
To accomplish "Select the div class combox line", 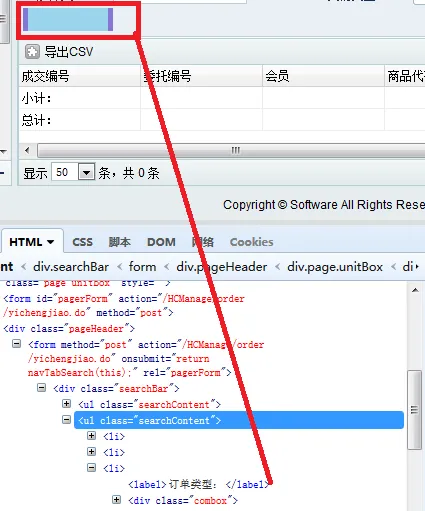I will point(183,500).
